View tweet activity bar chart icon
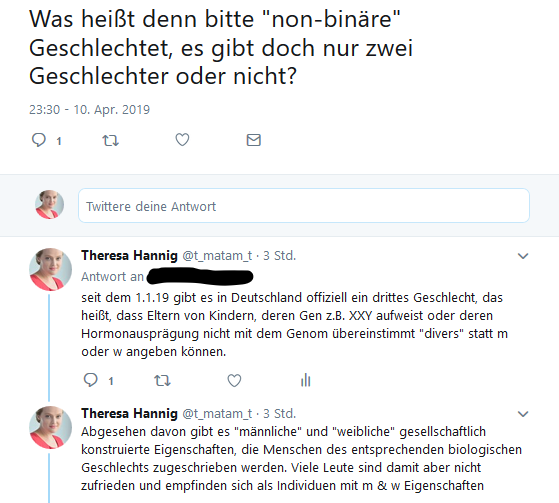This screenshot has height=503, width=559. pyautogui.click(x=306, y=380)
